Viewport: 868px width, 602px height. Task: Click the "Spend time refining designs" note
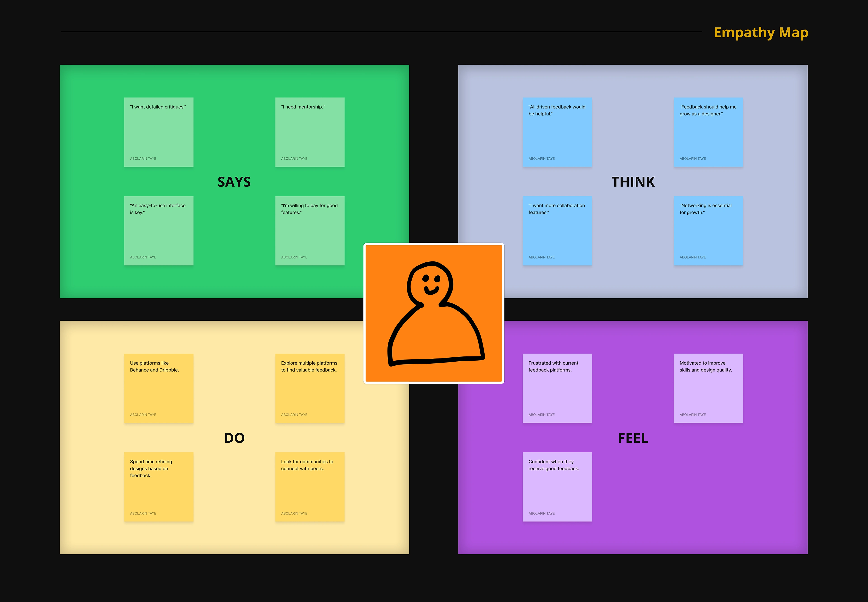pyautogui.click(x=159, y=487)
